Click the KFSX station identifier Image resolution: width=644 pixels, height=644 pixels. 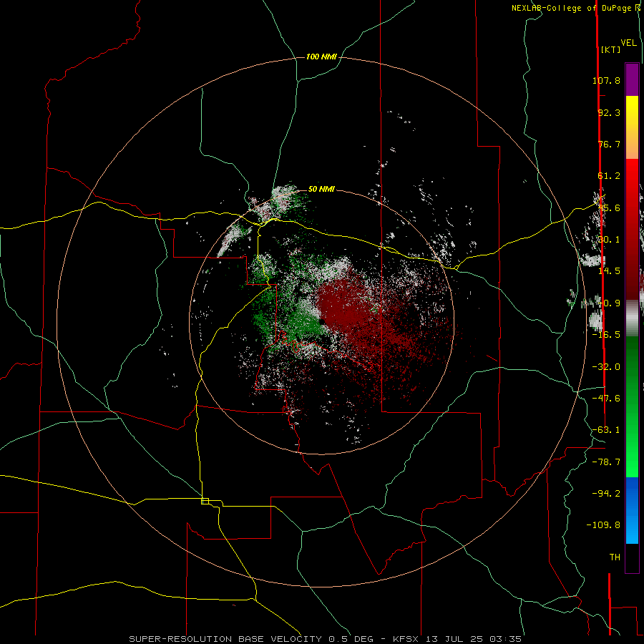pos(406,639)
